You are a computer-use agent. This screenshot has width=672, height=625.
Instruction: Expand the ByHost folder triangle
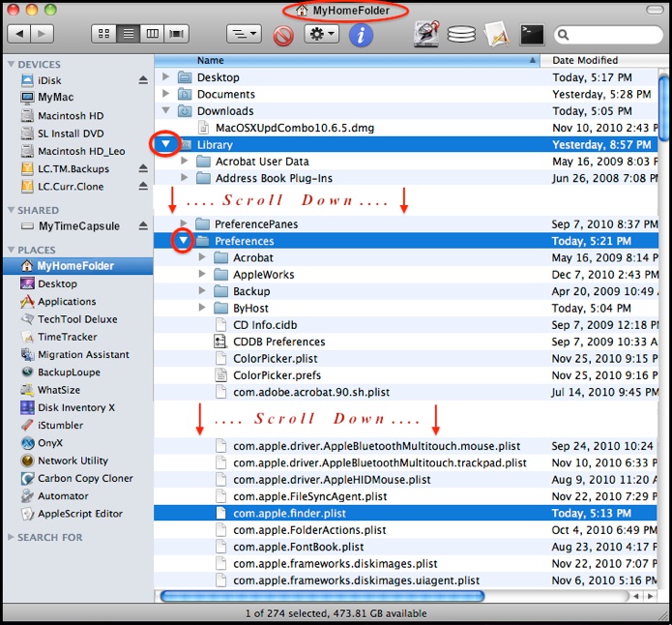click(202, 308)
